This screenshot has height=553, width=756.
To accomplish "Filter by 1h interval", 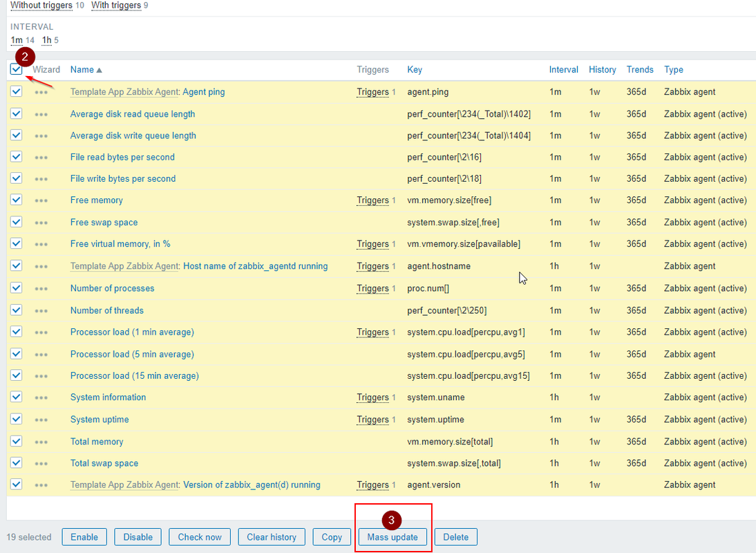I will pos(47,40).
